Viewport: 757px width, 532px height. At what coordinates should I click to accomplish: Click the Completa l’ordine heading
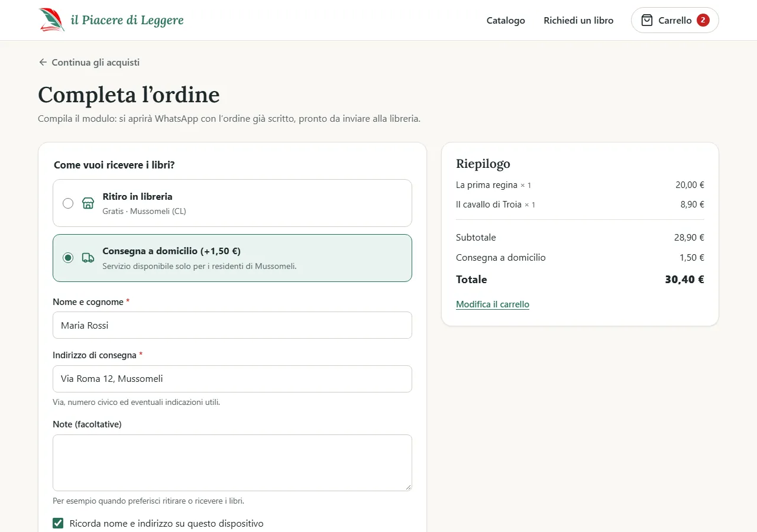tap(129, 95)
